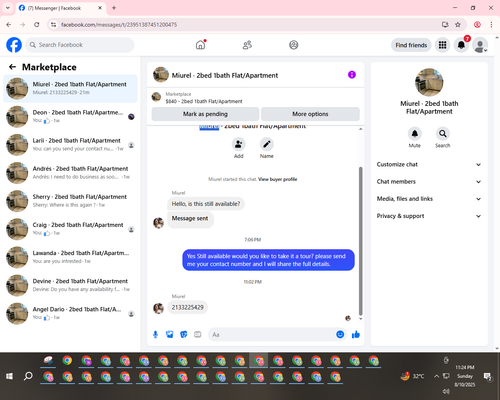Open Deon conversation in the list

point(70,117)
